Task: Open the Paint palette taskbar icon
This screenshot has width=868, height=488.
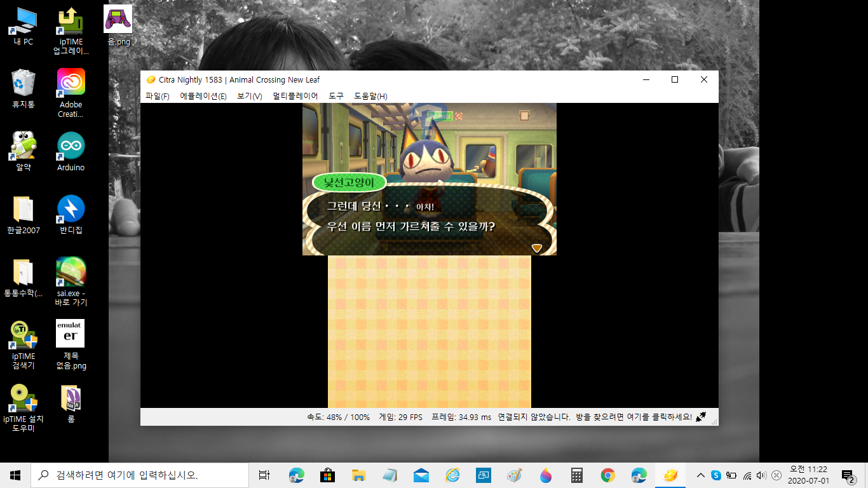Action: tap(515, 475)
